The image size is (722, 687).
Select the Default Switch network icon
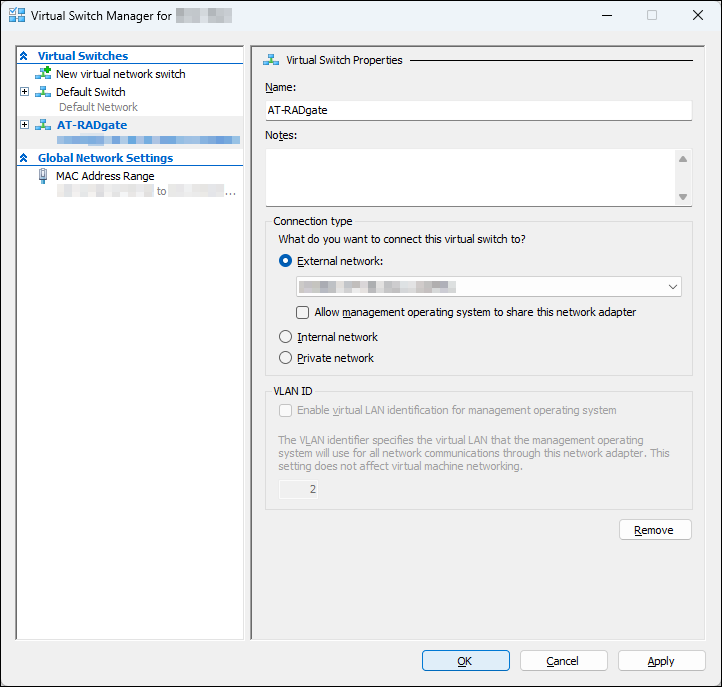(x=43, y=92)
